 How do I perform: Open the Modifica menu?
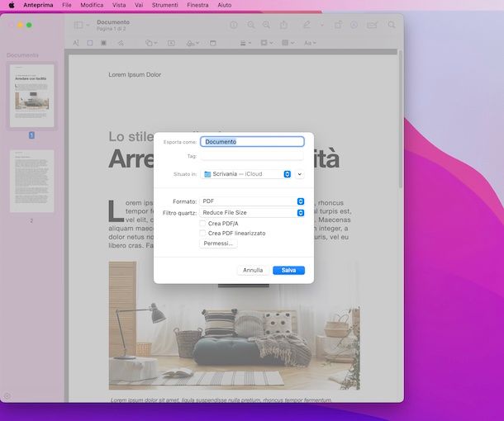point(92,5)
